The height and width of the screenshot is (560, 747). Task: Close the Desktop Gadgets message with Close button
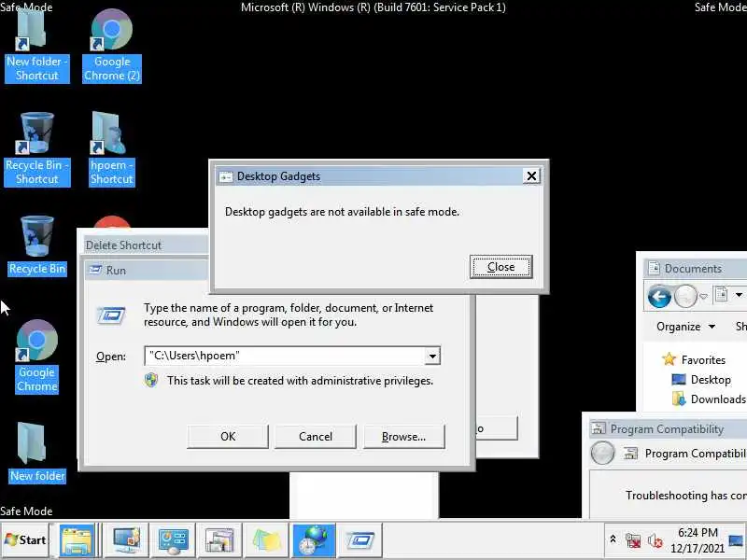coord(500,267)
